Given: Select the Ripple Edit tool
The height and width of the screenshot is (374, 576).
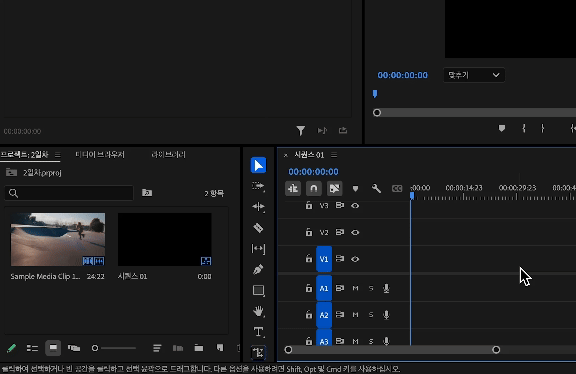Looking at the screenshot, I should (x=258, y=207).
